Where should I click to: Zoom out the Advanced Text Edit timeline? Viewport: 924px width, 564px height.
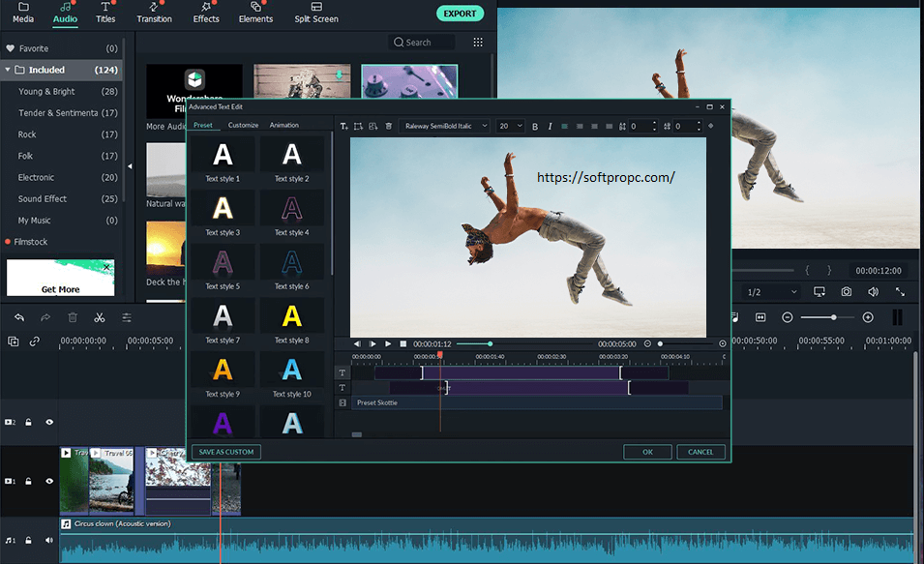(x=647, y=343)
